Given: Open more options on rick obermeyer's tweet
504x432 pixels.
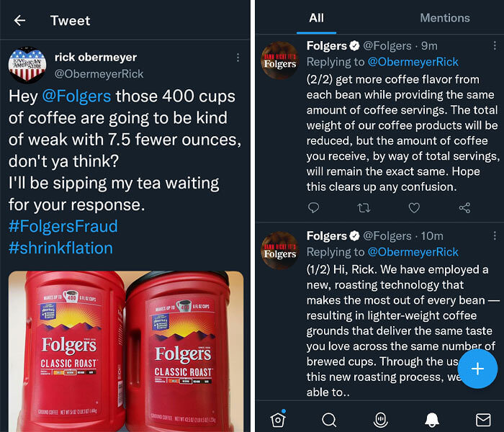Looking at the screenshot, I should (x=238, y=58).
